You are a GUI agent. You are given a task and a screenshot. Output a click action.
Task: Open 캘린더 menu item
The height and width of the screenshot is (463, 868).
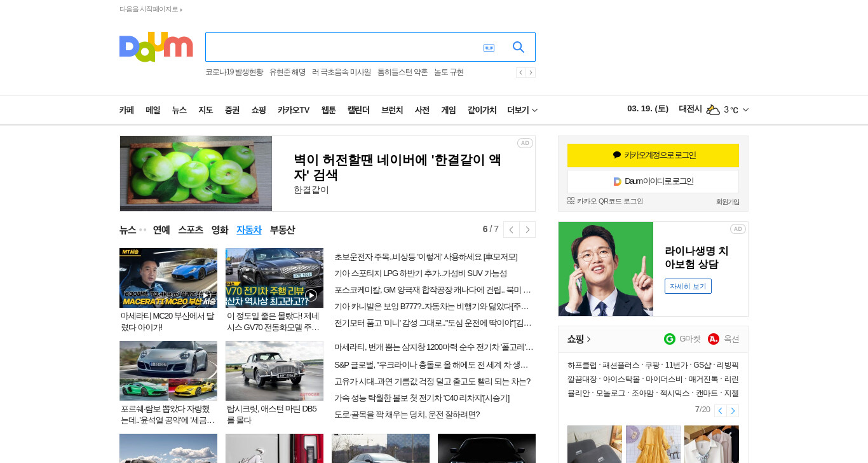[x=358, y=110]
